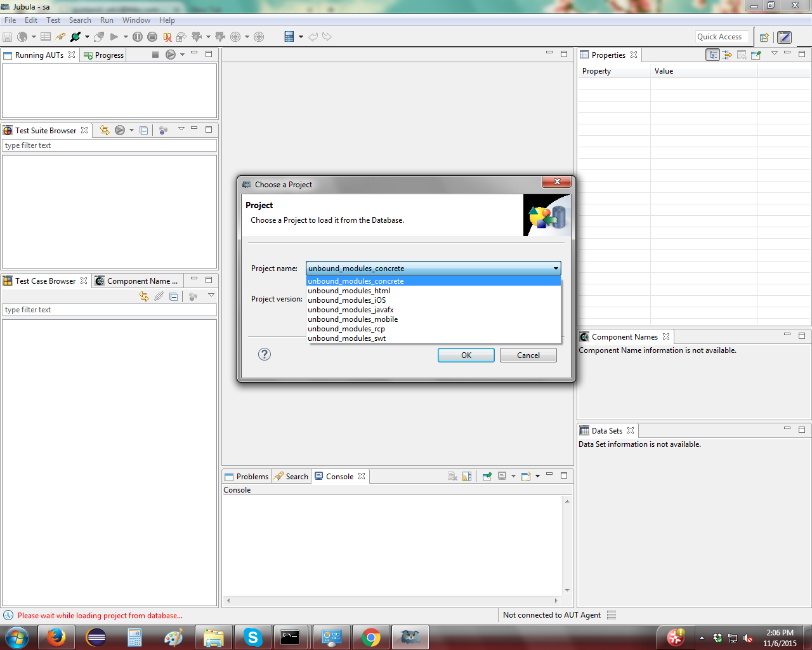Click the Save icon in main toolbar
This screenshot has height=650, width=812.
click(8, 37)
